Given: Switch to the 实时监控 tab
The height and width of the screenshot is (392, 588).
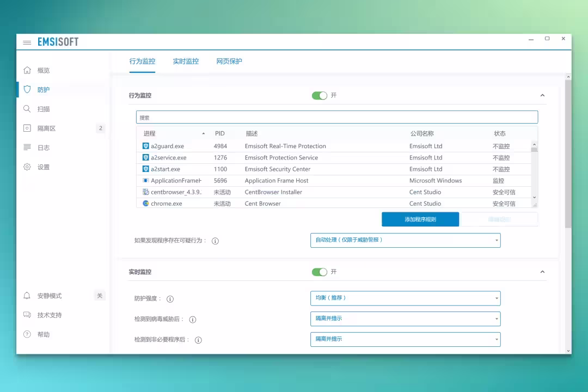Looking at the screenshot, I should click(186, 62).
